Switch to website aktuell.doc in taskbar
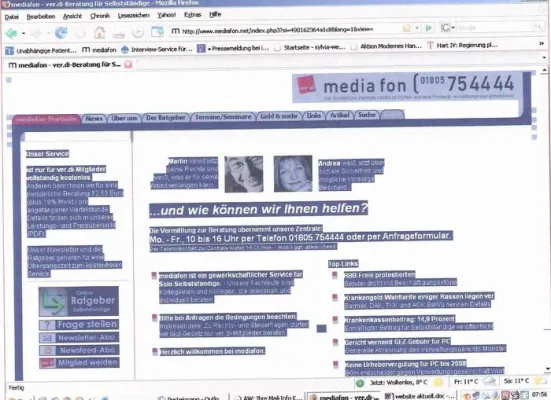 click(421, 396)
